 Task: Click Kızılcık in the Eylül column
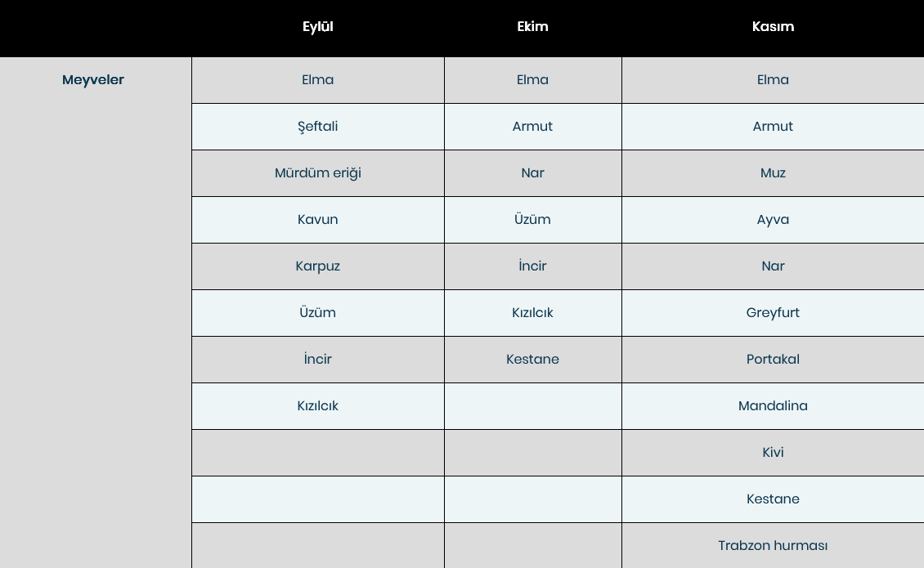coord(317,406)
